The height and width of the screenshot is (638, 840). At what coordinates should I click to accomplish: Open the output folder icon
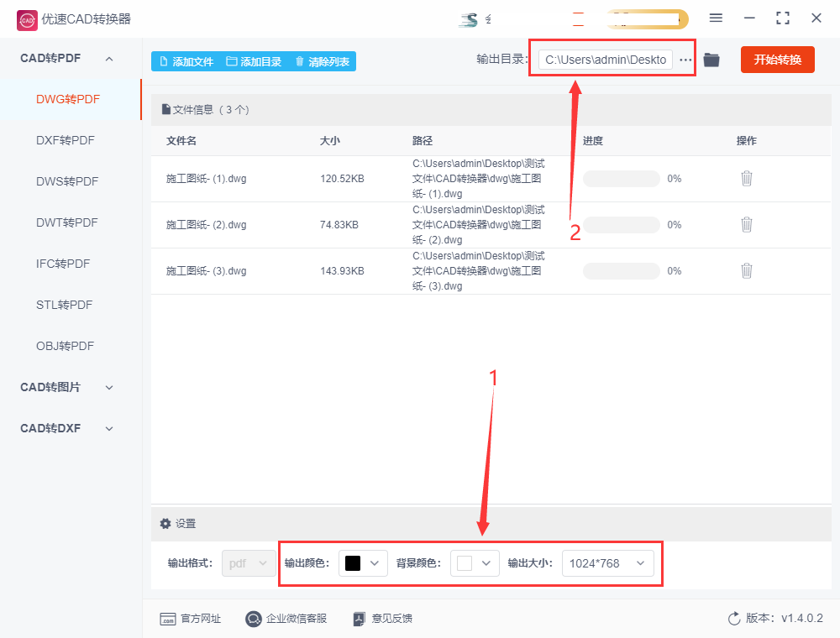coord(711,60)
